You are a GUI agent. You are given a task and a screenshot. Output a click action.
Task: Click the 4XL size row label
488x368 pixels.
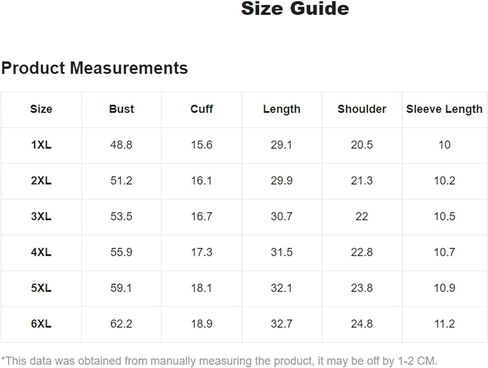tap(41, 252)
